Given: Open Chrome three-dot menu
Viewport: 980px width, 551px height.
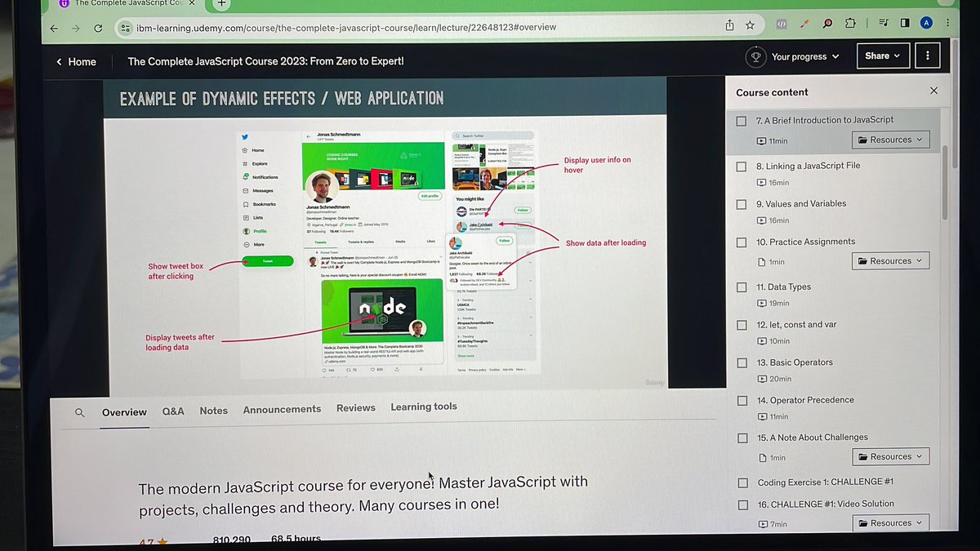Looking at the screenshot, I should pyautogui.click(x=946, y=22).
